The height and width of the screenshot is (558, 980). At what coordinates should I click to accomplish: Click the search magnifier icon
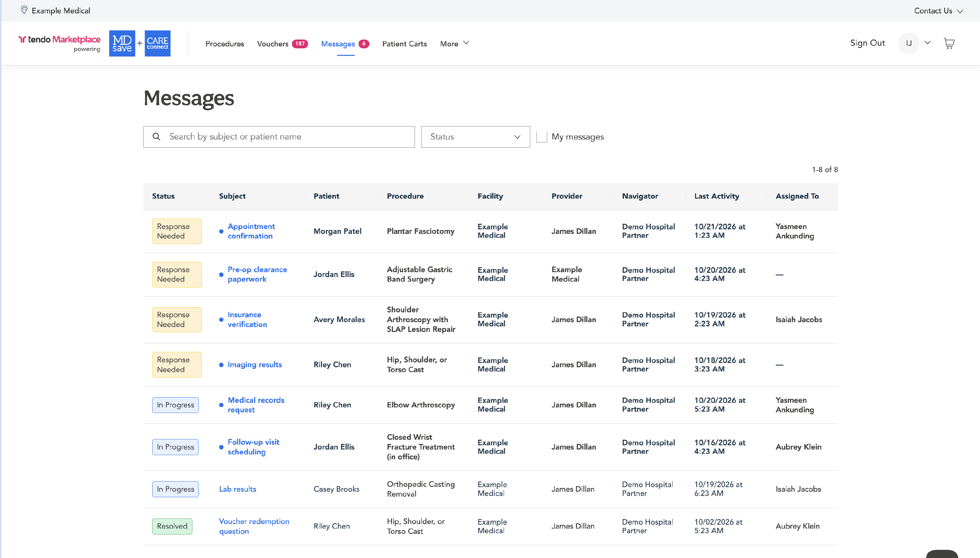click(156, 137)
